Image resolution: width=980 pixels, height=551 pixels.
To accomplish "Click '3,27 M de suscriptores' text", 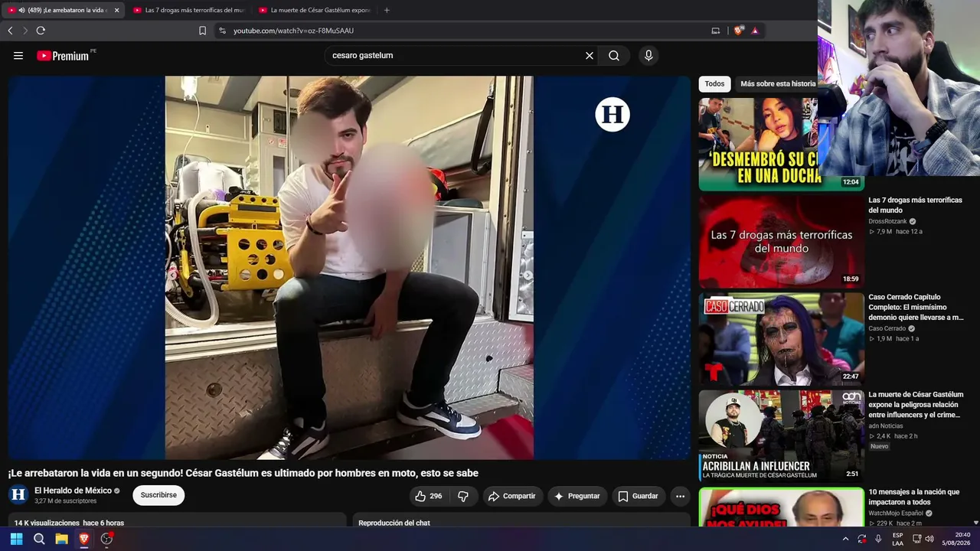I will pyautogui.click(x=65, y=501).
